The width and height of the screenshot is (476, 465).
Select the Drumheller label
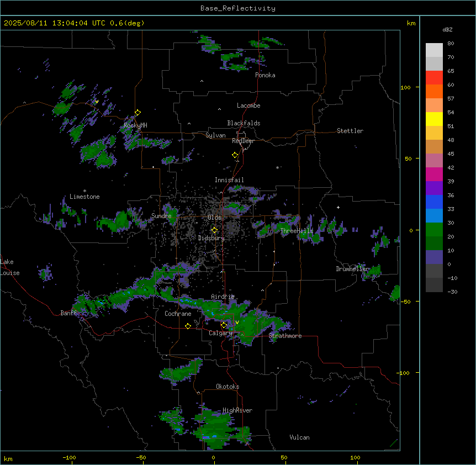click(x=352, y=269)
